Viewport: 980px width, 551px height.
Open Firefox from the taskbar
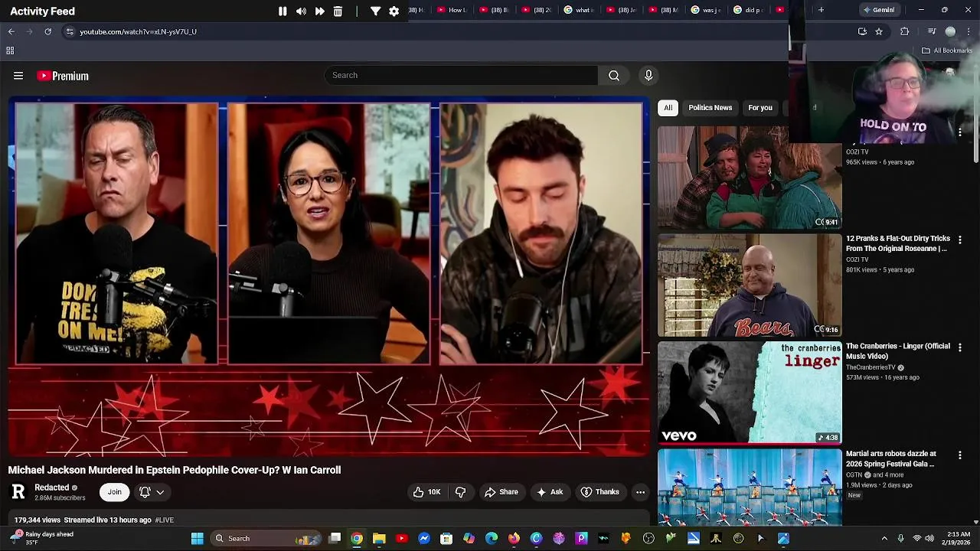pos(514,539)
